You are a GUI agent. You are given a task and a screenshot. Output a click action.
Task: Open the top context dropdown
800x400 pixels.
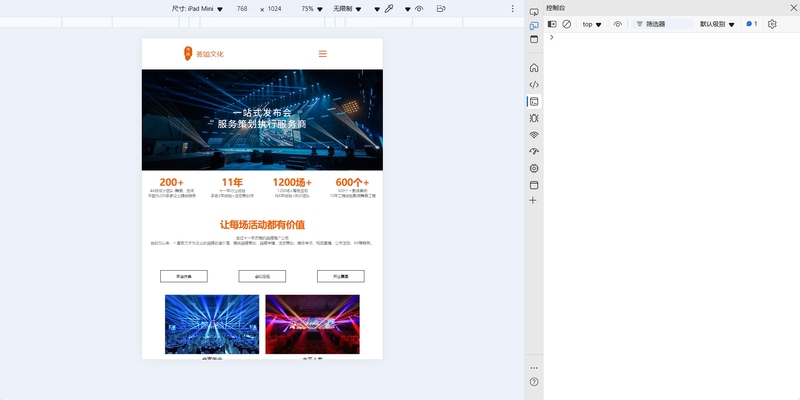click(592, 24)
